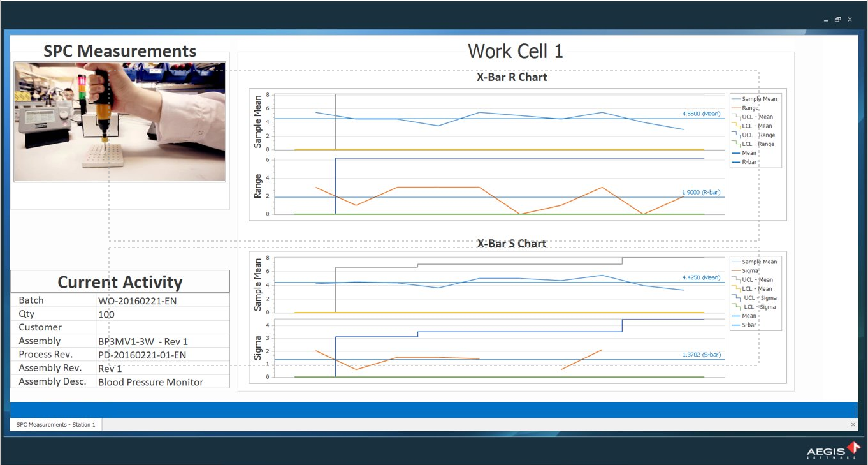
Task: Click the R-bar legend line marker
Action: [736, 163]
